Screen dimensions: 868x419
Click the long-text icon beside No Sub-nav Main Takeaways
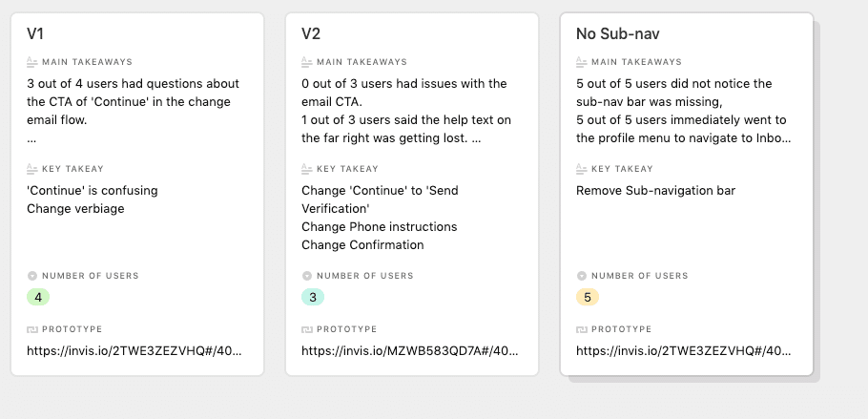click(x=581, y=62)
